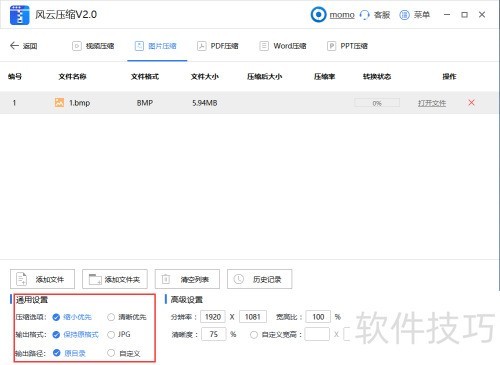The height and width of the screenshot is (365, 500).
Task: Click the 风云压缩 app logo icon
Action: tap(20, 15)
